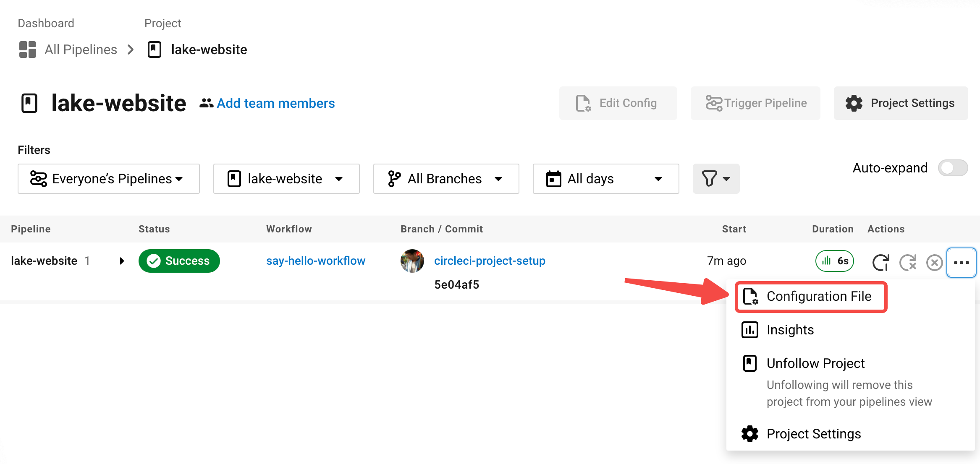Click the cancel workflow icon

tap(934, 263)
